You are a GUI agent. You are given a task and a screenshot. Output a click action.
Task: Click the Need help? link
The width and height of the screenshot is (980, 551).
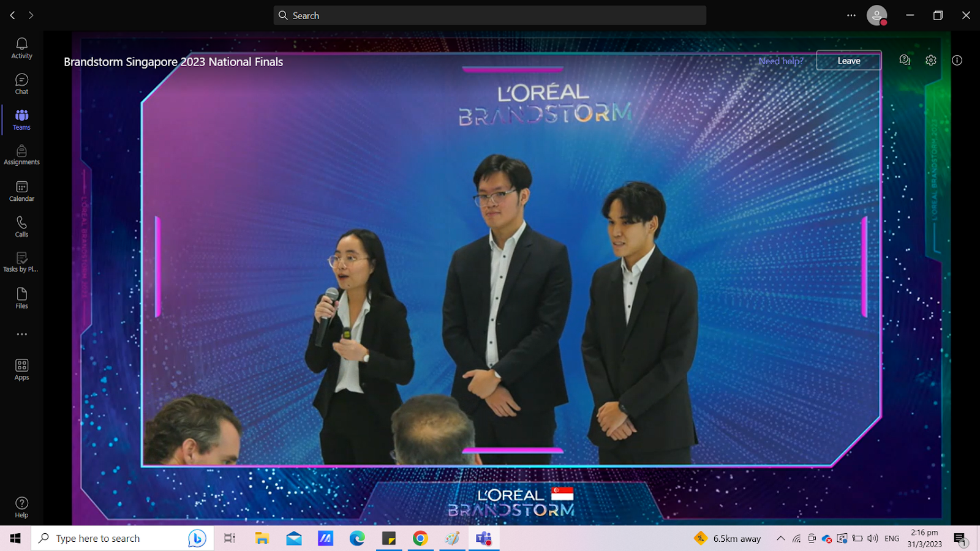[781, 61]
